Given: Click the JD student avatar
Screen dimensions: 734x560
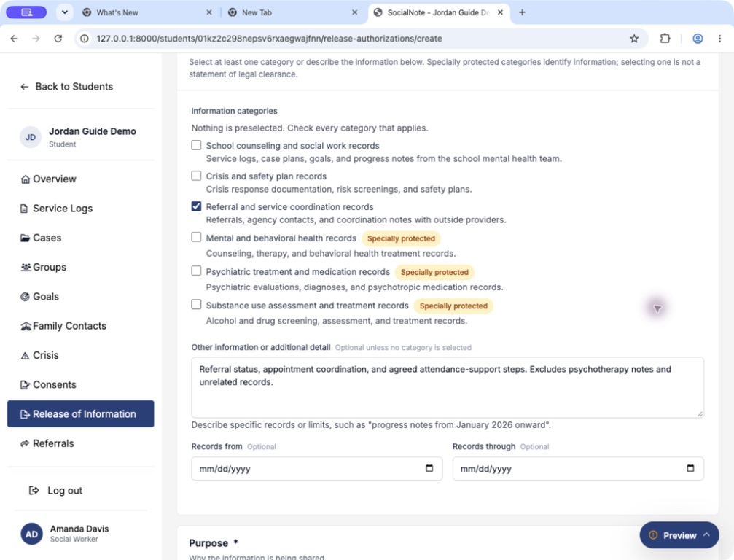Looking at the screenshot, I should click(31, 137).
